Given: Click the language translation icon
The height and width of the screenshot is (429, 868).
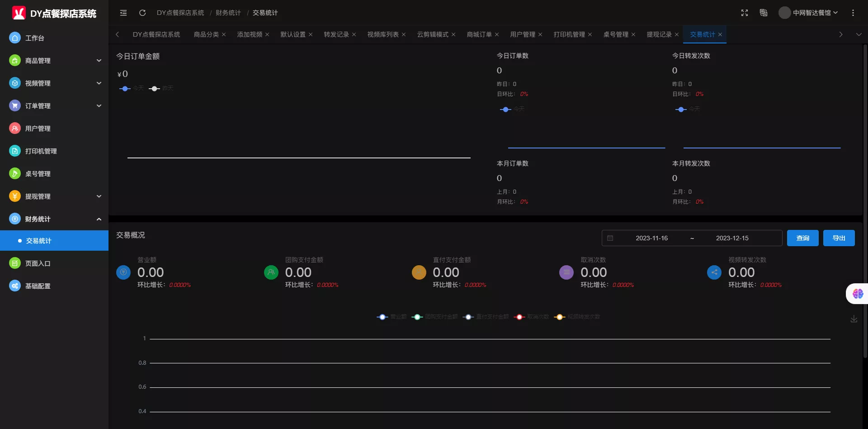Looking at the screenshot, I should [x=764, y=13].
